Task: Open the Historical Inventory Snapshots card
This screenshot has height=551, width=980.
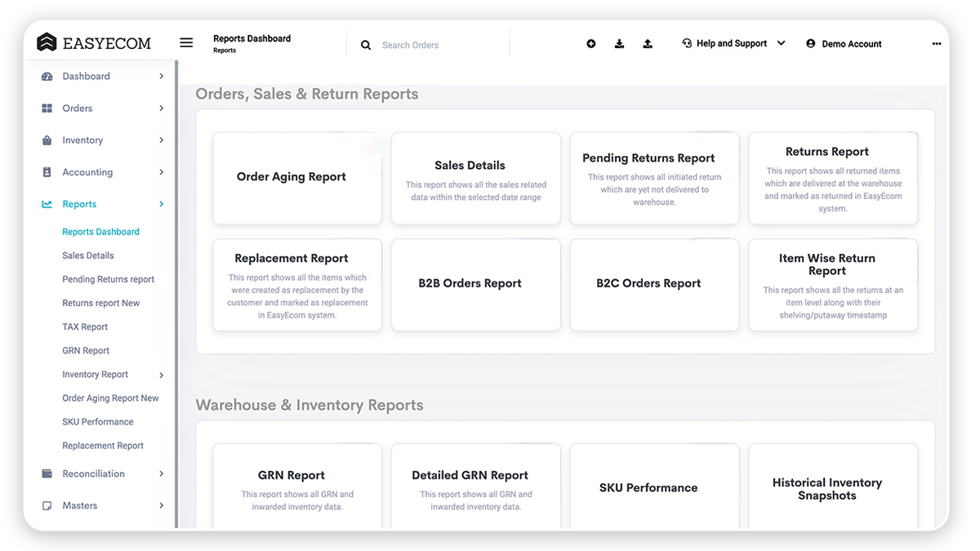Action: pos(827,488)
